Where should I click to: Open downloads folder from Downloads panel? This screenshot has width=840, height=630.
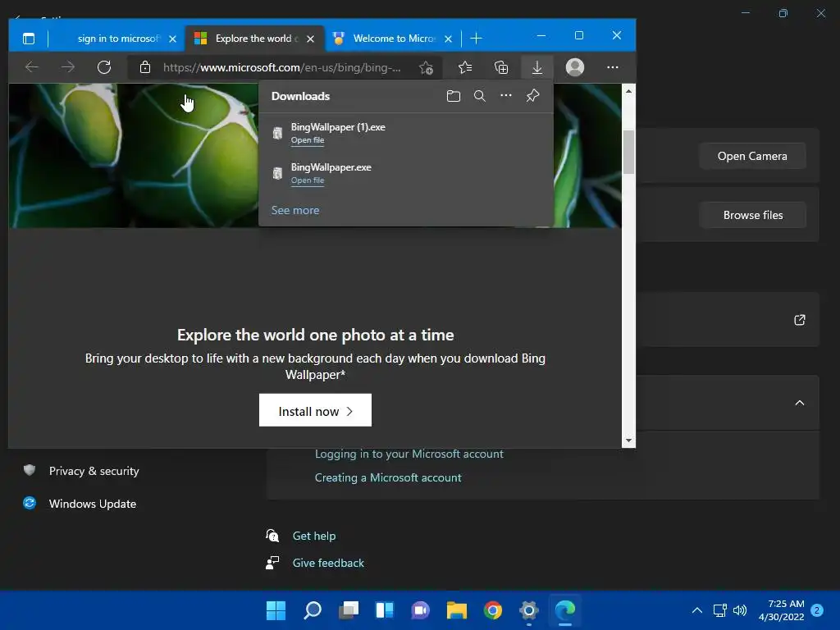(453, 96)
